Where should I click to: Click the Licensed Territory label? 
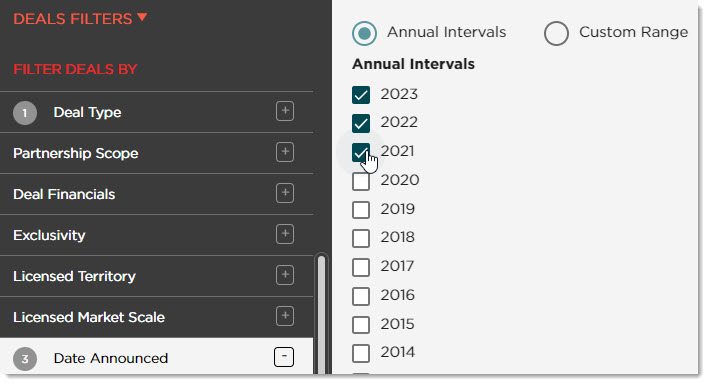[75, 276]
